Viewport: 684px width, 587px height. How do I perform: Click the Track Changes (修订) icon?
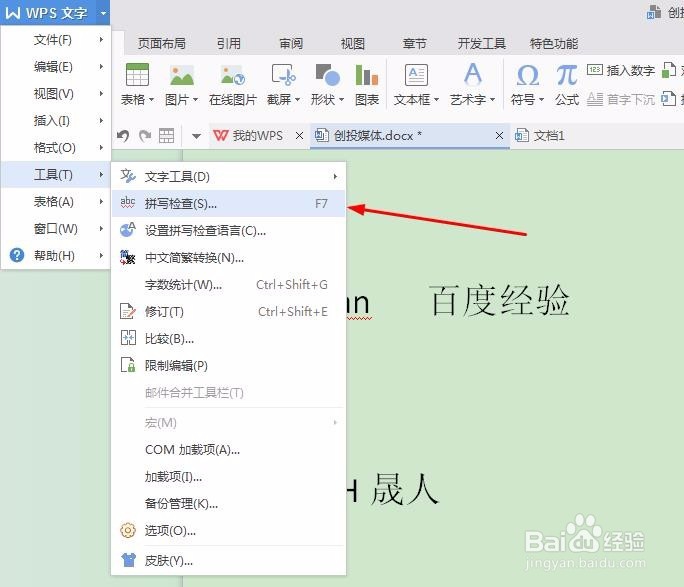pyautogui.click(x=127, y=311)
